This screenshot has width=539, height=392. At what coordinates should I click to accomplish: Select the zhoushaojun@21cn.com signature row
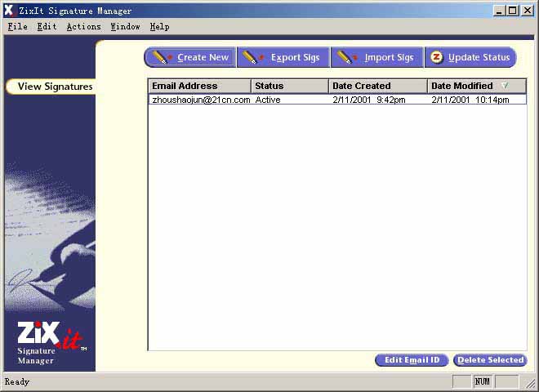[201, 100]
